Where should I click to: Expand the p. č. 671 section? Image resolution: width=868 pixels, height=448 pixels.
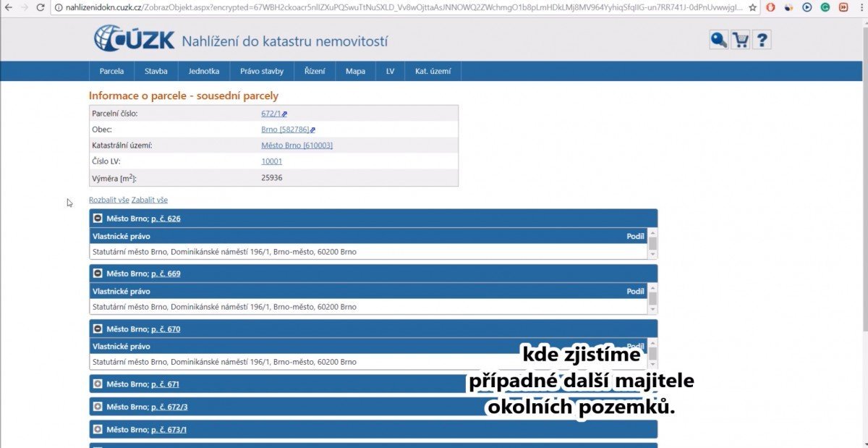(x=98, y=384)
